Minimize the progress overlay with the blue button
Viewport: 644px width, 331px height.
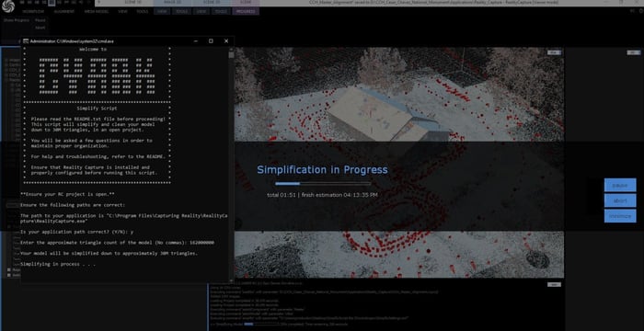coord(620,216)
